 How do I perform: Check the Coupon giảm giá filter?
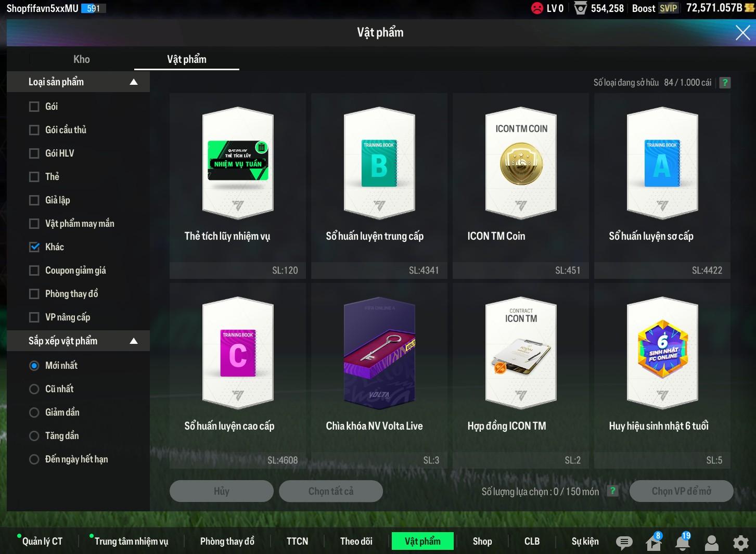[x=34, y=270]
